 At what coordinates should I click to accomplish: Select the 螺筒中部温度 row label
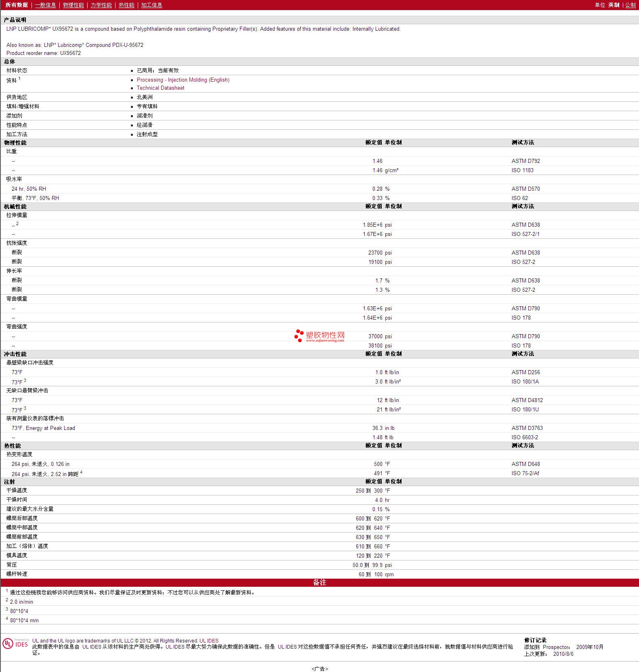22,527
